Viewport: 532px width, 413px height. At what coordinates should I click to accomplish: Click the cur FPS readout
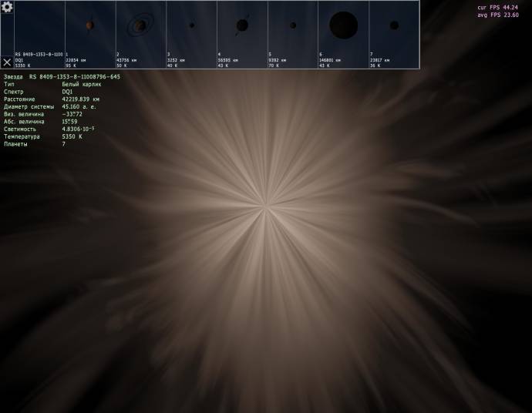pos(498,8)
